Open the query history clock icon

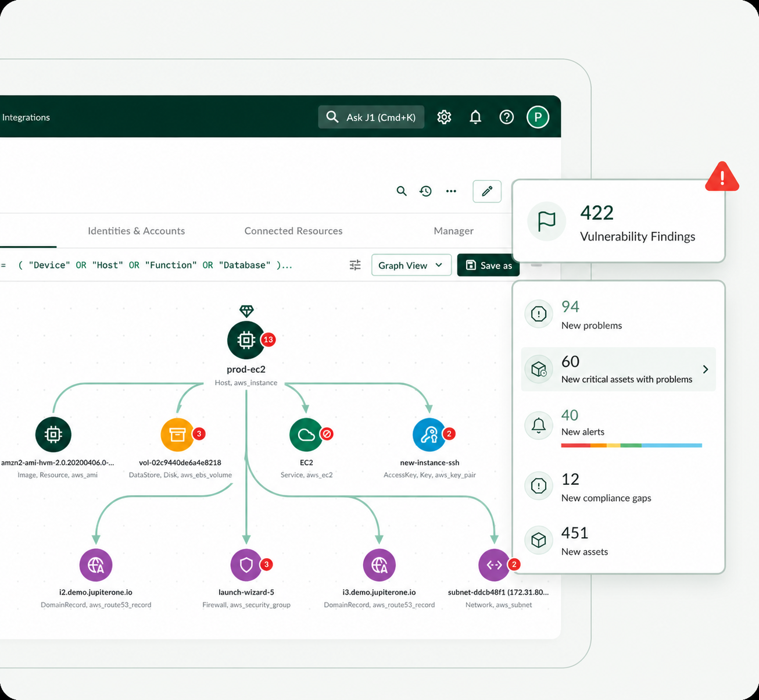tap(426, 191)
